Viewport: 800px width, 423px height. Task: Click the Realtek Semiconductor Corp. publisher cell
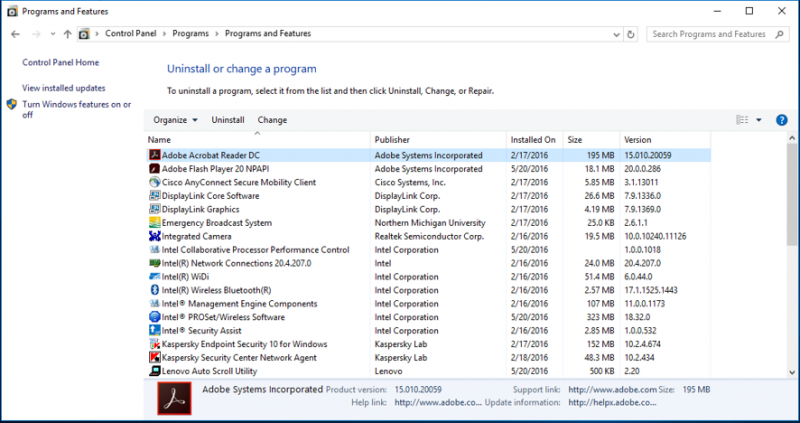[x=429, y=236]
